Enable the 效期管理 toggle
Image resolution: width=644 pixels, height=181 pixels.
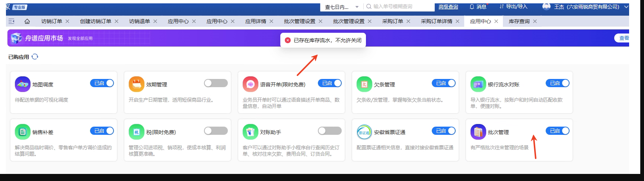tap(216, 83)
